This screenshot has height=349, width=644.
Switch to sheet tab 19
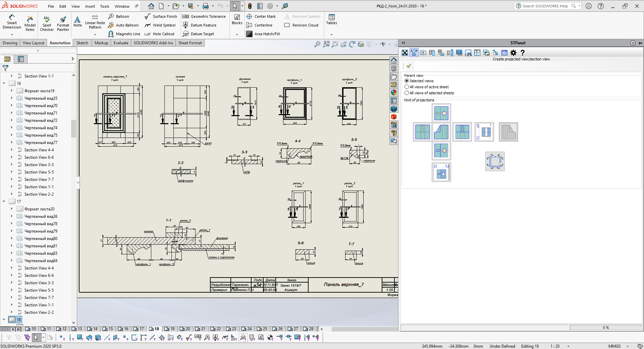click(170, 329)
